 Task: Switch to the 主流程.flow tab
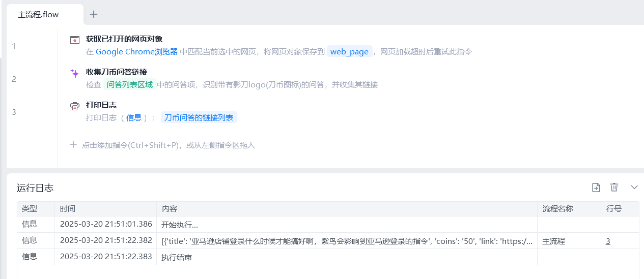[x=39, y=15]
